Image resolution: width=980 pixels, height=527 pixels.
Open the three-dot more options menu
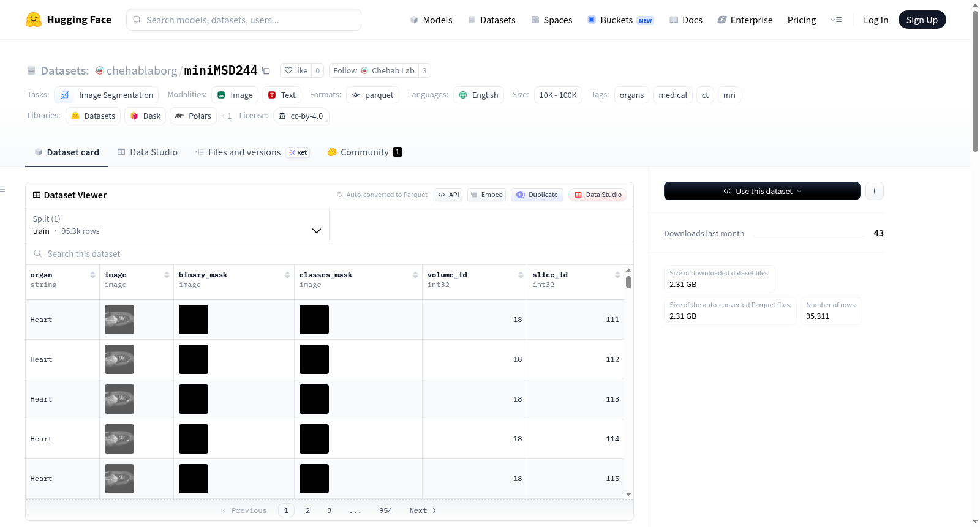[x=875, y=191]
